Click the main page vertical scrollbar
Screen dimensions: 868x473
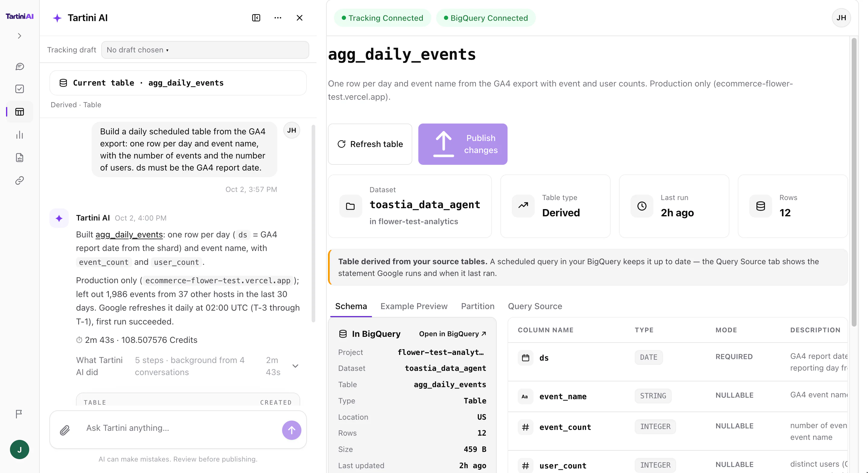[854, 182]
